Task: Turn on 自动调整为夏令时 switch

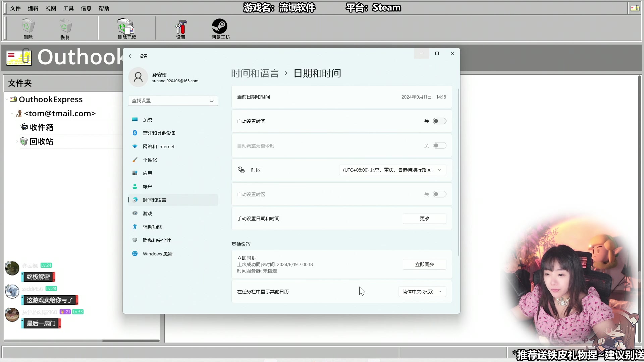Action: tap(439, 145)
